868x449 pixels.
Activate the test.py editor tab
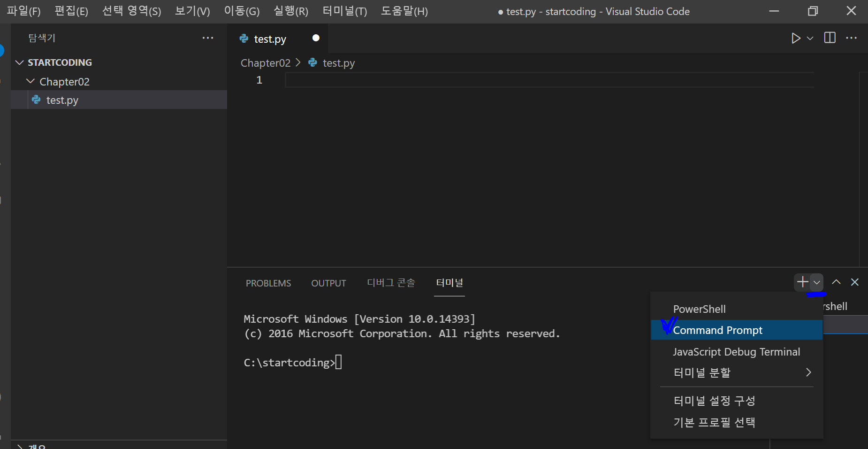pos(277,39)
